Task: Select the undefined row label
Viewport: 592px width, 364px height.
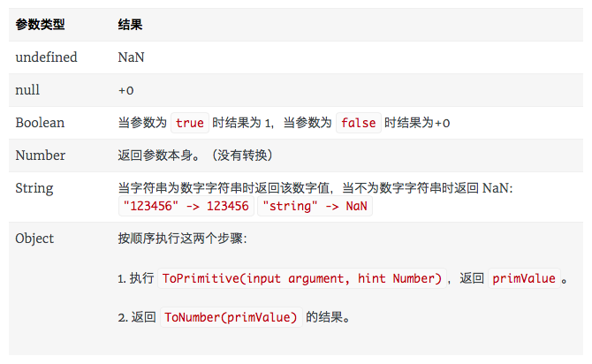Action: coord(46,57)
